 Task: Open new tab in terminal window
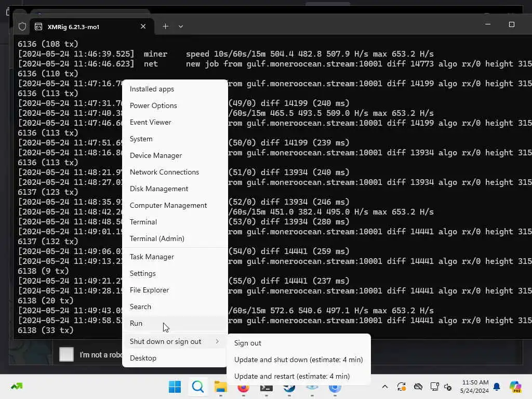(x=165, y=26)
